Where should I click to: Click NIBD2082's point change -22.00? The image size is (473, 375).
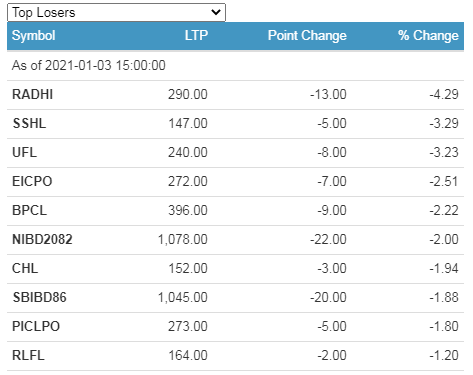coord(328,239)
